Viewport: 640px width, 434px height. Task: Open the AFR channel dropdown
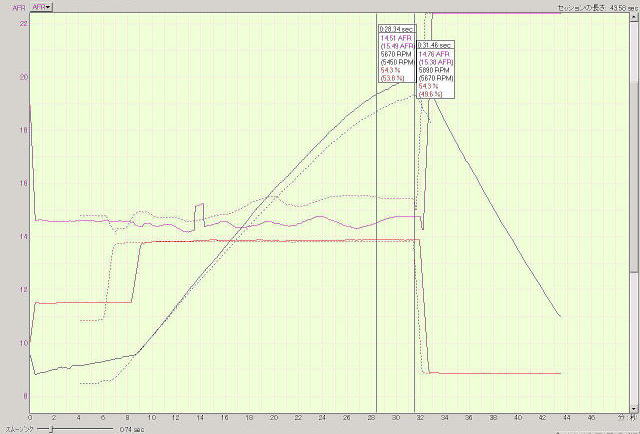pyautogui.click(x=42, y=7)
